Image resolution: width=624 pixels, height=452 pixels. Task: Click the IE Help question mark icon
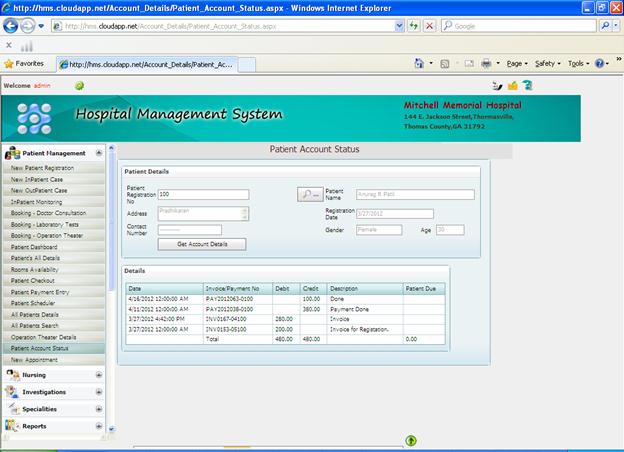point(600,63)
